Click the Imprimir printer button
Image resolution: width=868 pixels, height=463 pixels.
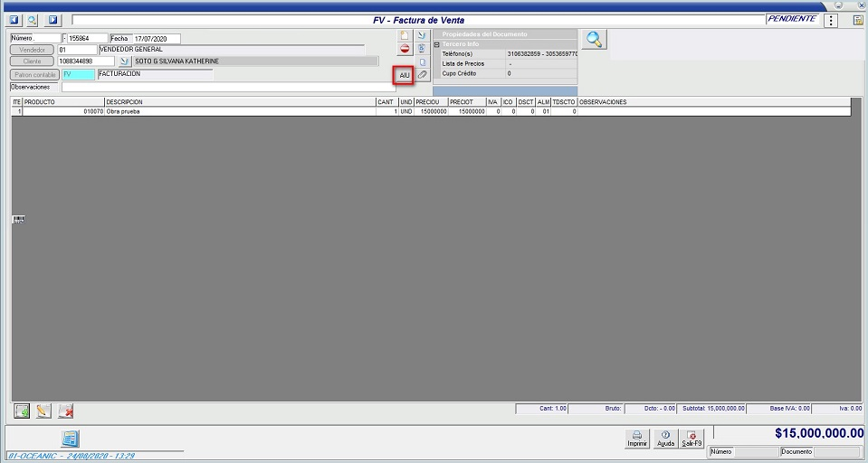point(637,439)
